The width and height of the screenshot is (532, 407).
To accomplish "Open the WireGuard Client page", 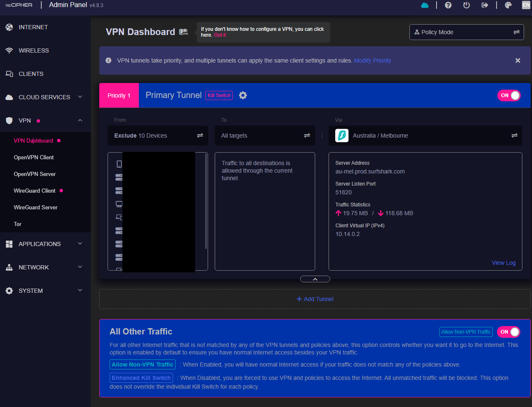I will coord(35,191).
